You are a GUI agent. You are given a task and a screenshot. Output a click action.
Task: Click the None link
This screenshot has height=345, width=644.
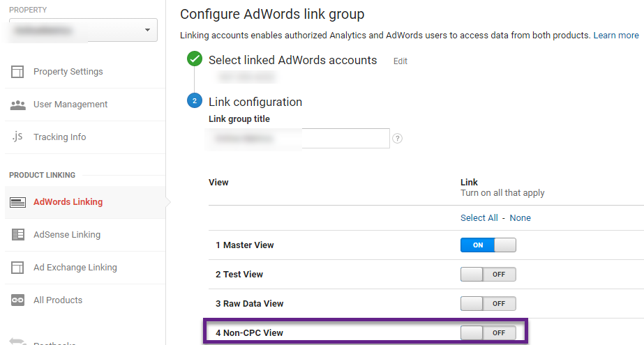tap(520, 218)
